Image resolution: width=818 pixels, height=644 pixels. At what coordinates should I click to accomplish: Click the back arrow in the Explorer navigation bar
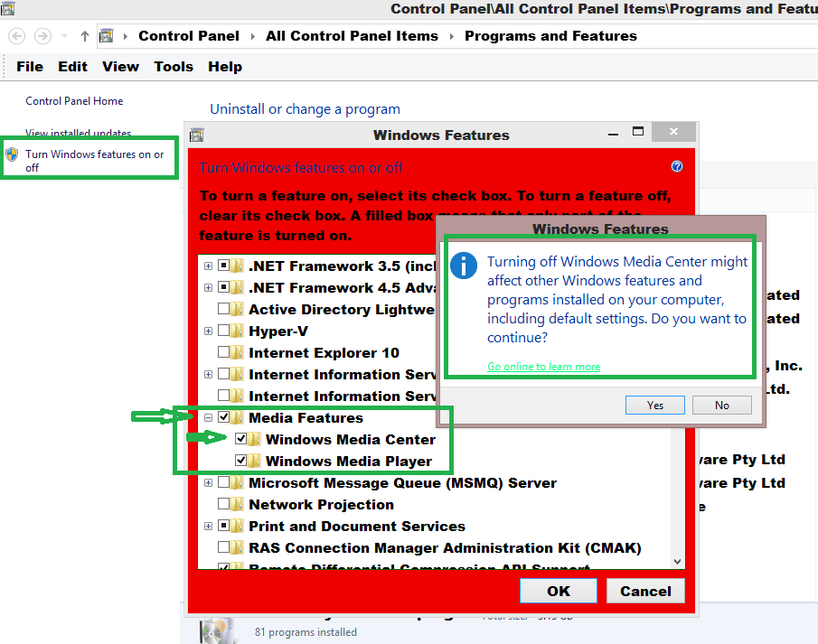pyautogui.click(x=16, y=36)
